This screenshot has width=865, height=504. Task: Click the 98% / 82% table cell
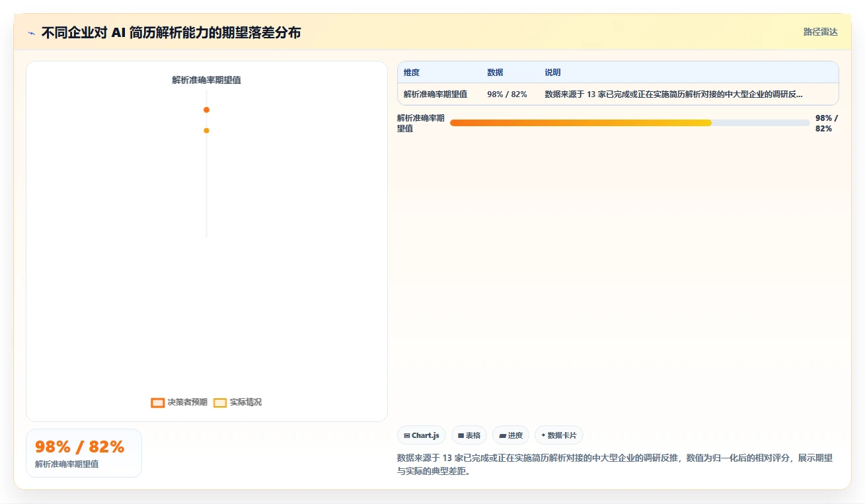(507, 94)
